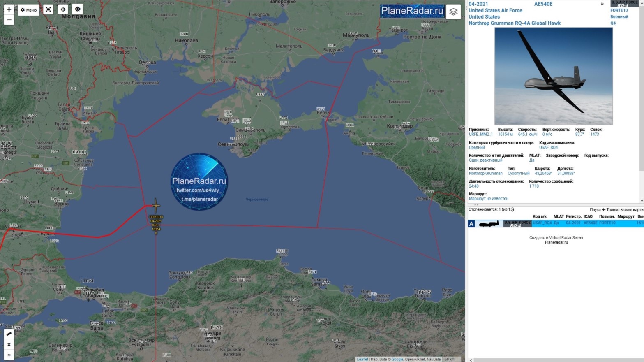
Task: Open the Leaflet attribution link
Action: coord(362,359)
